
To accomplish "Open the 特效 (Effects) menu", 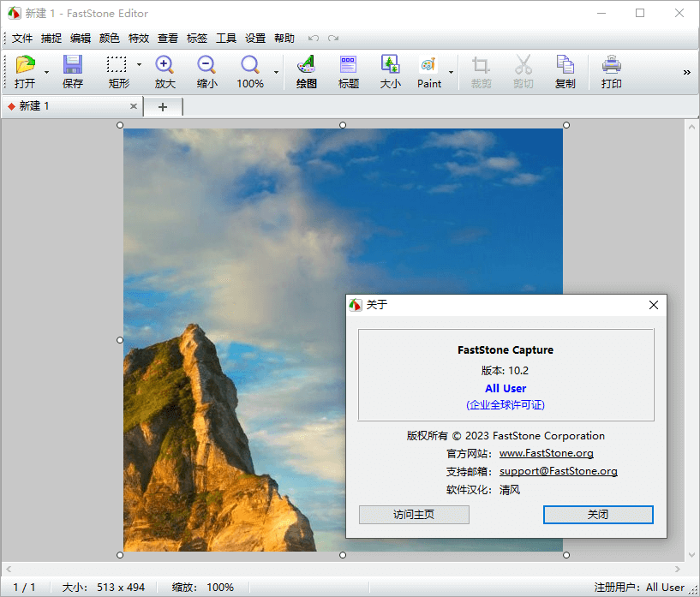I will point(138,38).
